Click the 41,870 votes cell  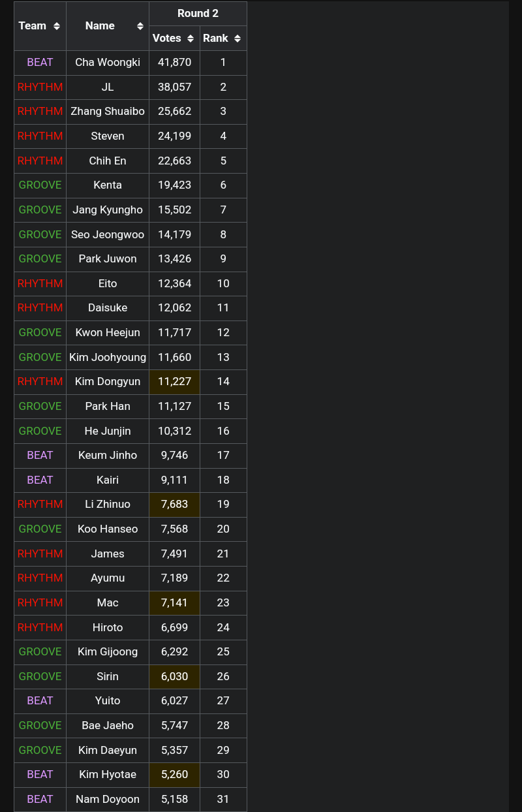click(174, 63)
